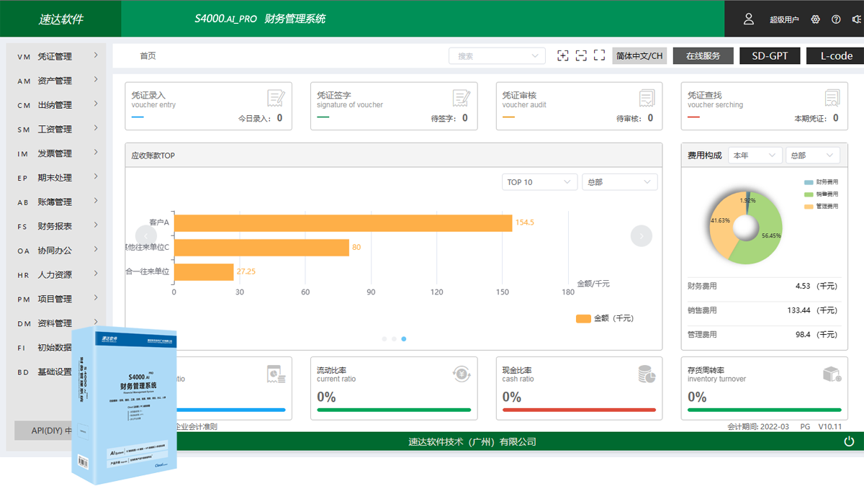
Task: Open the 项目管理 menu
Action: coord(56,299)
